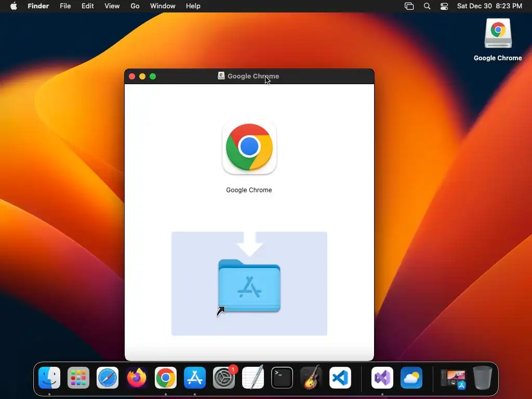Viewport: 532px width, 399px height.
Task: Click the Stage Manager icon in menu bar
Action: click(409, 6)
